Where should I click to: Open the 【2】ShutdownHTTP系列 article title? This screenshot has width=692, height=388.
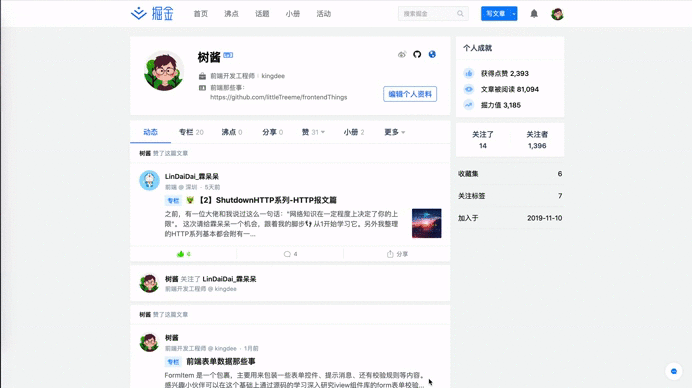tap(267, 200)
